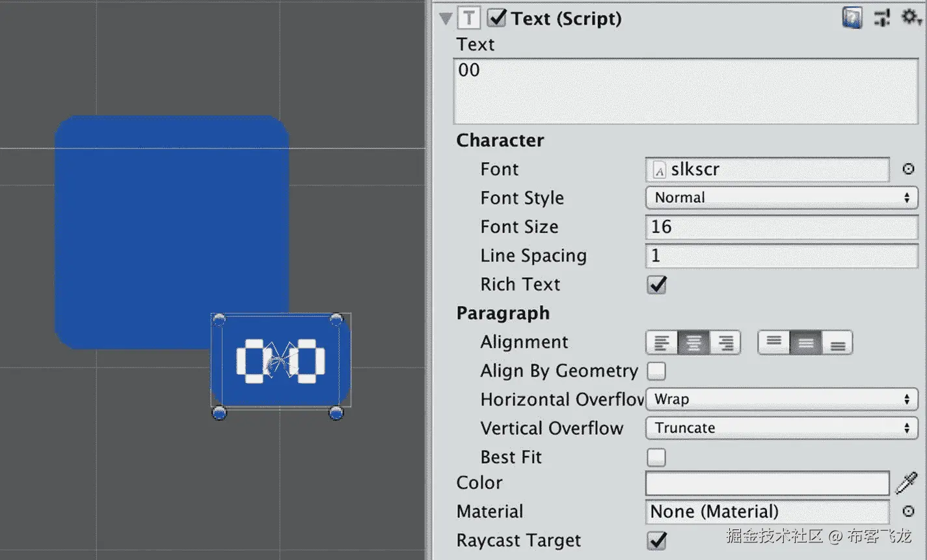Toggle the Rich Text checkbox
927x560 pixels.
point(657,284)
